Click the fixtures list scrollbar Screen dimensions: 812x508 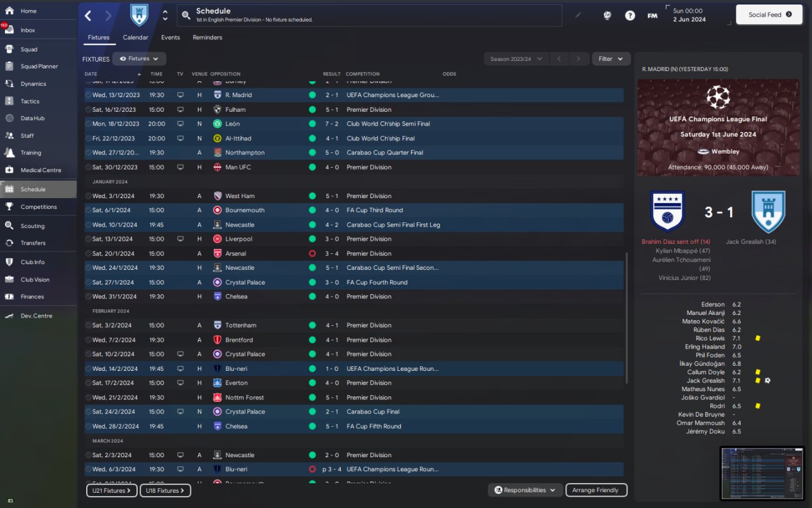(627, 317)
